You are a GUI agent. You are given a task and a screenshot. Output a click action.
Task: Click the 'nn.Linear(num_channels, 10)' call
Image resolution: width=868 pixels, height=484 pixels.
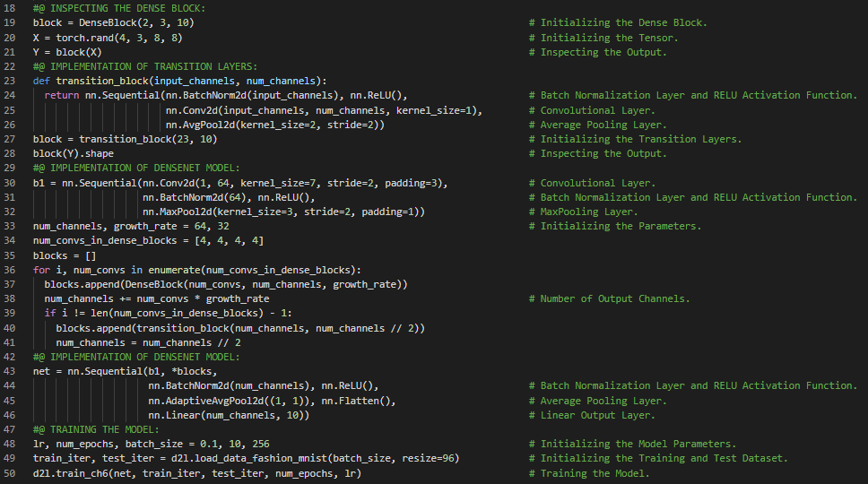(229, 415)
